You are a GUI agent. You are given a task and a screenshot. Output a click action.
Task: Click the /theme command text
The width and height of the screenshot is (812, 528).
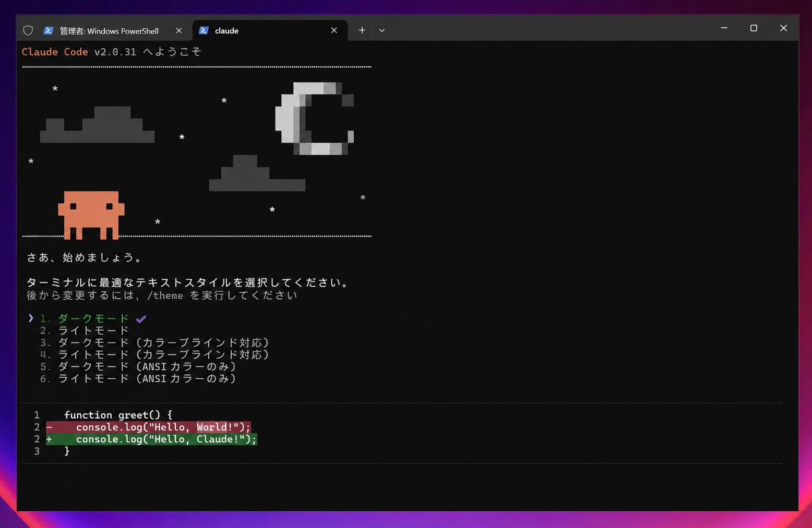pos(165,296)
